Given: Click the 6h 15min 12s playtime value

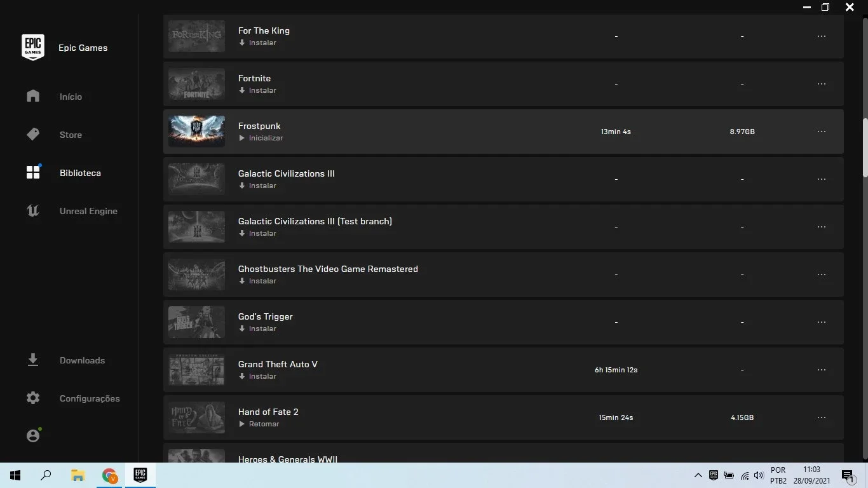Looking at the screenshot, I should [x=616, y=370].
